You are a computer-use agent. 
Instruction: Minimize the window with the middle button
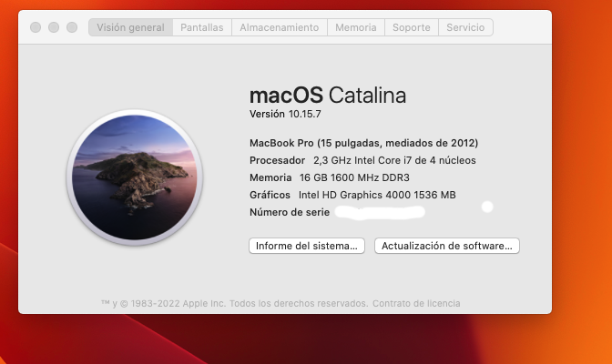54,27
